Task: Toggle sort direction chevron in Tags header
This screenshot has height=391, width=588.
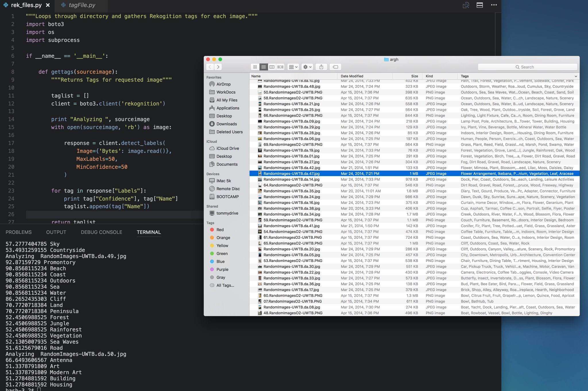Action: coord(576,76)
